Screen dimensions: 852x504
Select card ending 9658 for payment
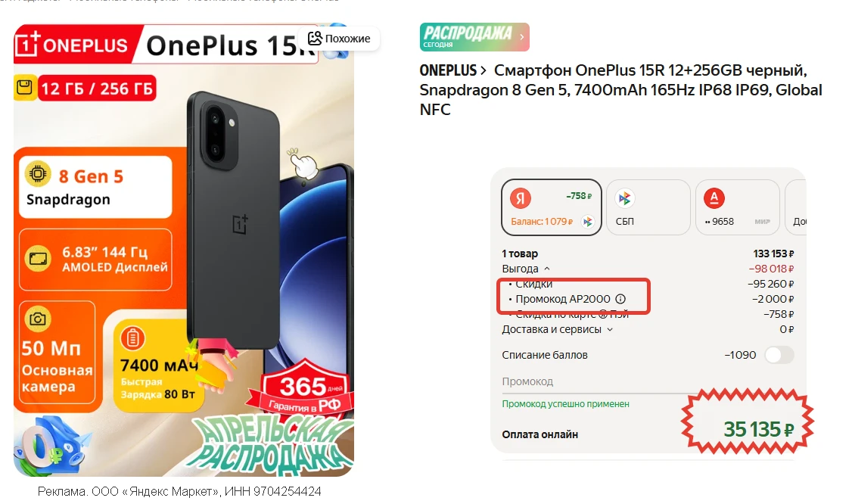point(737,207)
